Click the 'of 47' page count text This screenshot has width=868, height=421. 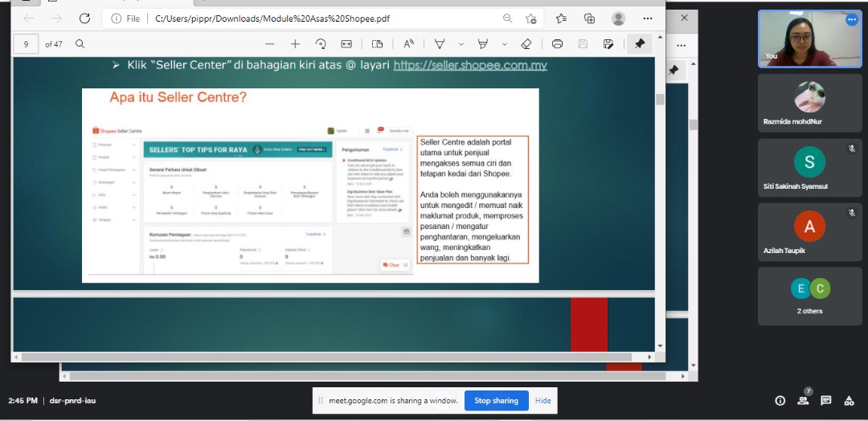(54, 44)
